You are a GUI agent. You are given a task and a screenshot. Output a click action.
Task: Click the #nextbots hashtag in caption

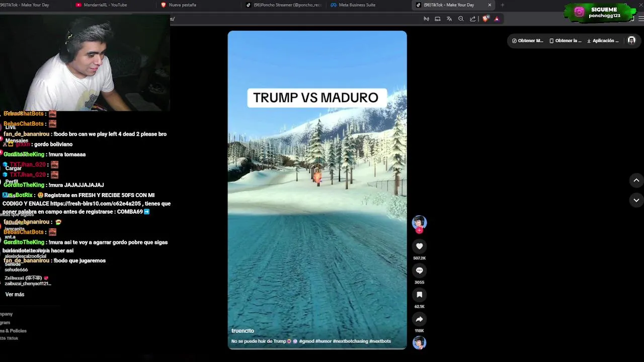pos(380,341)
